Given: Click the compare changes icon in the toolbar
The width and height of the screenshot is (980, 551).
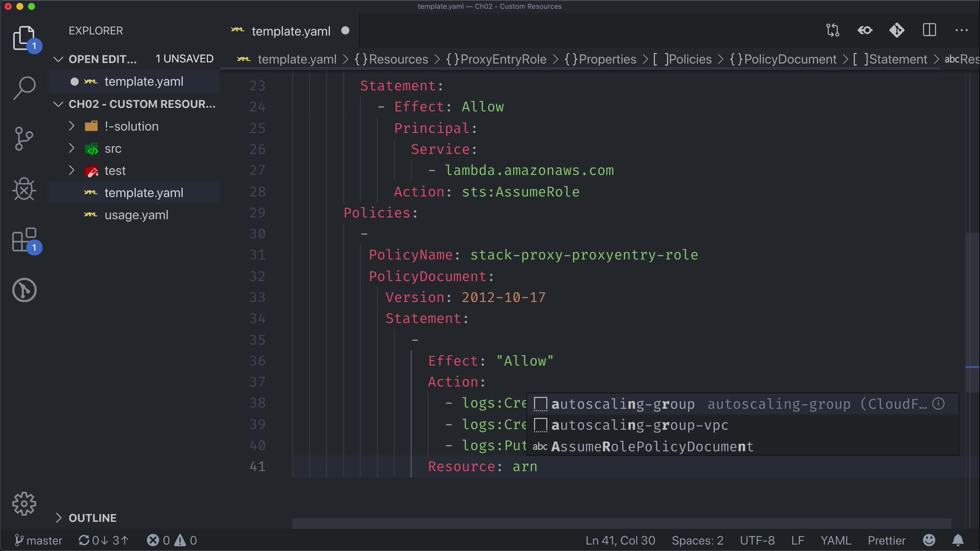Looking at the screenshot, I should (x=832, y=30).
